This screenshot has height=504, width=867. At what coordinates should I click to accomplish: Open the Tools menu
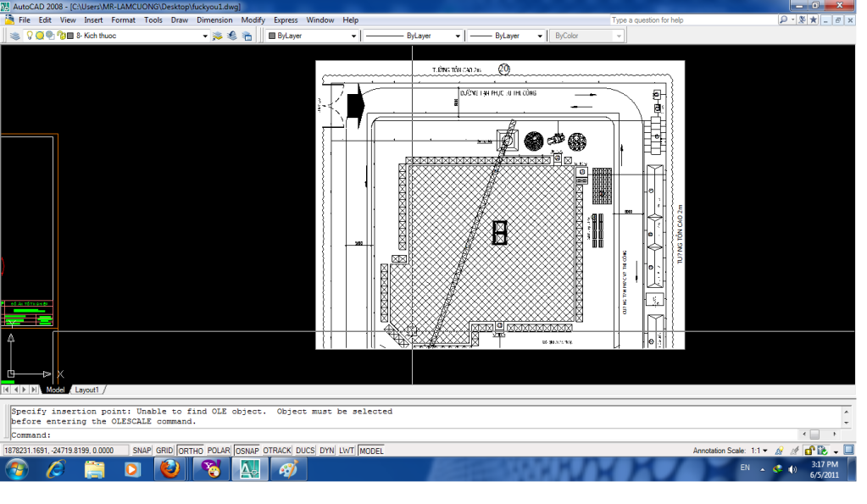click(x=153, y=19)
